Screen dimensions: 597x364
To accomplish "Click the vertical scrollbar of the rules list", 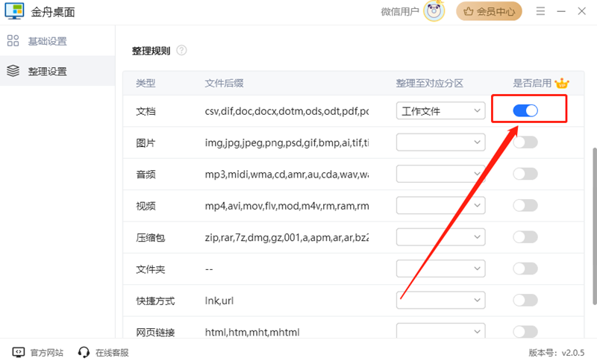I will click(x=594, y=226).
